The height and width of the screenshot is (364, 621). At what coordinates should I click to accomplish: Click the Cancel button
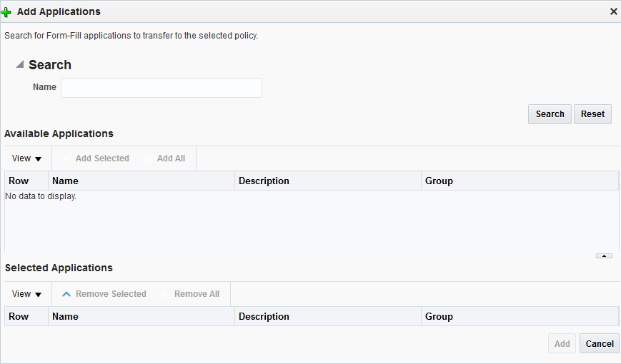pyautogui.click(x=600, y=343)
